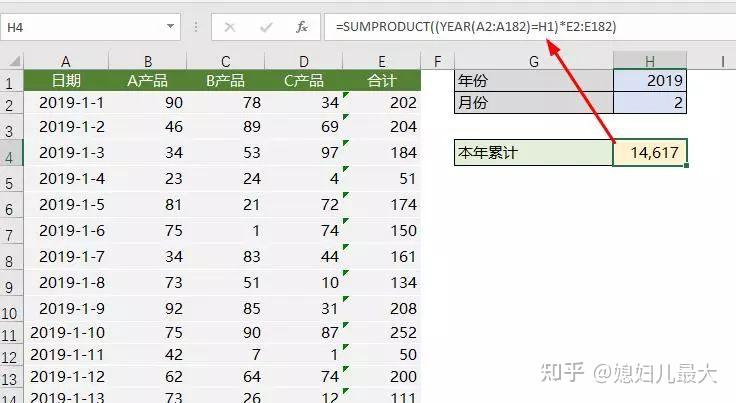Select A产品 cell in the 2019-1-9 row
The width and height of the screenshot is (736, 403).
point(147,309)
